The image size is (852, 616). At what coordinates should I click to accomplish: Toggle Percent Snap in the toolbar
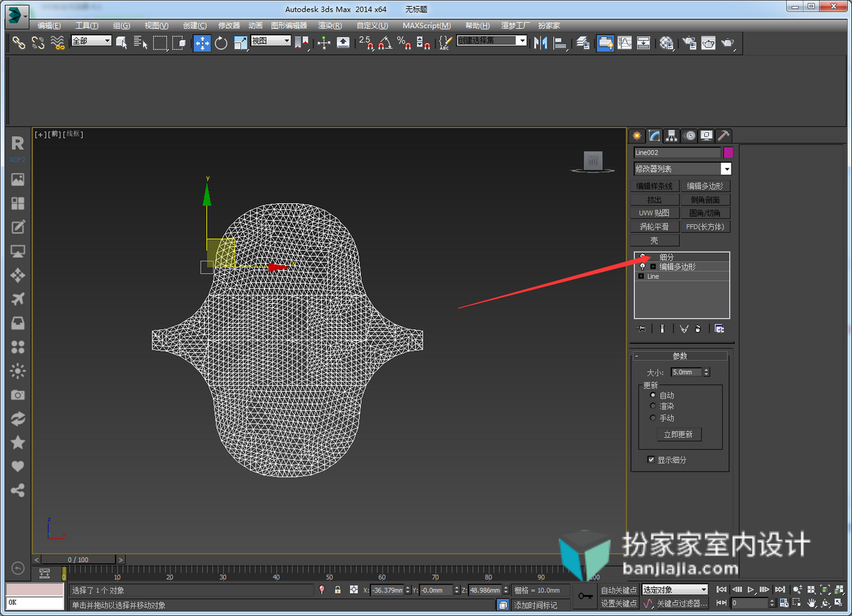[404, 42]
